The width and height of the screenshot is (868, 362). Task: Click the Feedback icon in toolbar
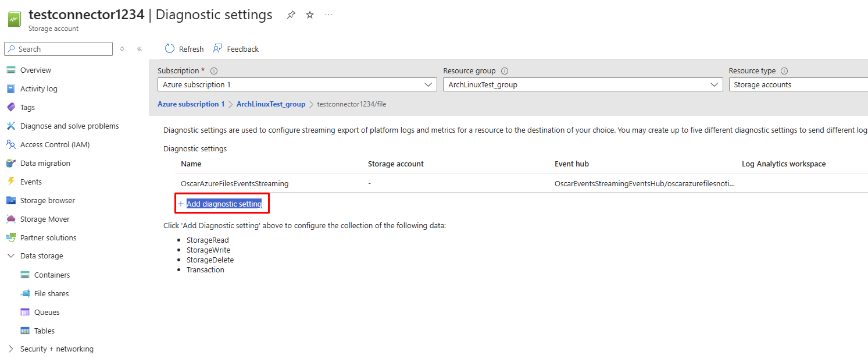[x=218, y=49]
